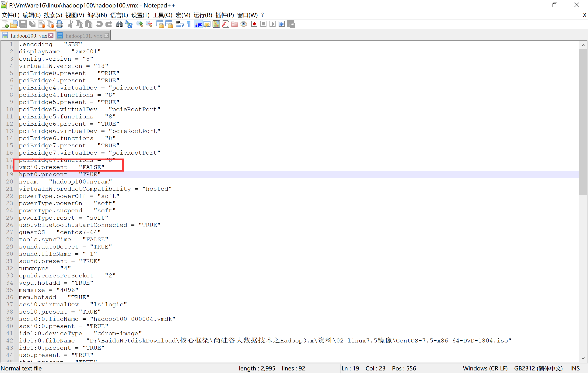
Task: Click the New file toolbar icon
Action: coord(5,24)
